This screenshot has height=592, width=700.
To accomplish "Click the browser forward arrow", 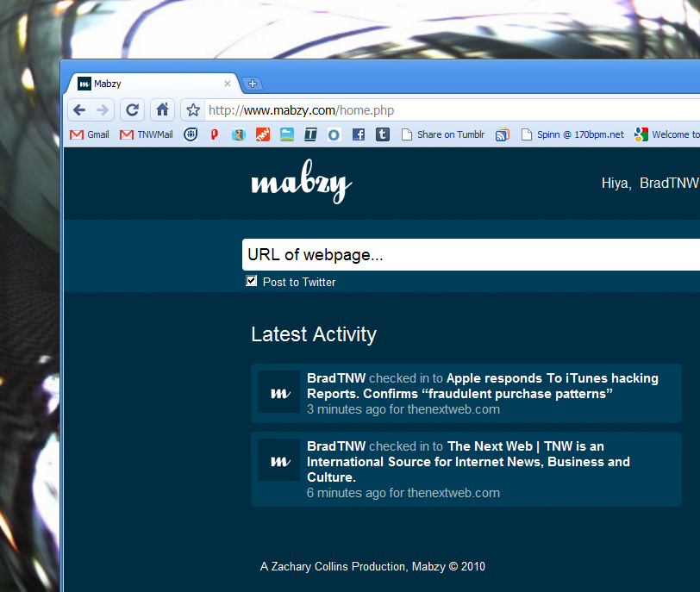I will click(103, 109).
